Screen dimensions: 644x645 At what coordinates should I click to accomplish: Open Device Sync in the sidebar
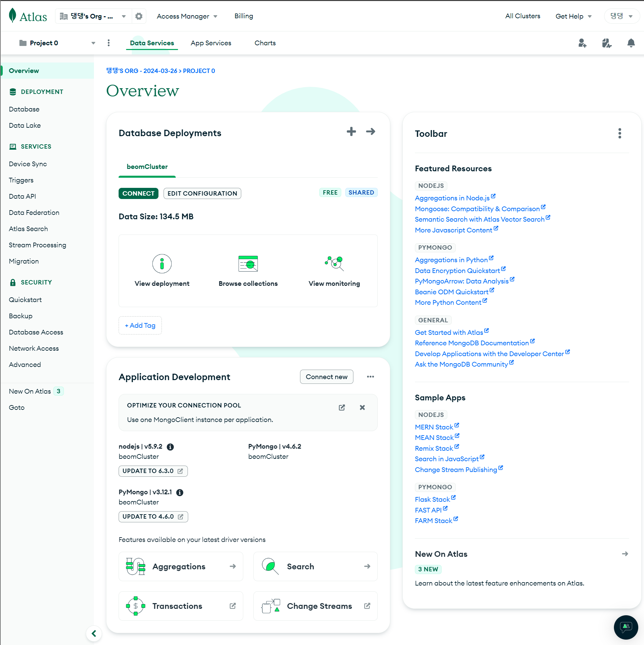[28, 164]
